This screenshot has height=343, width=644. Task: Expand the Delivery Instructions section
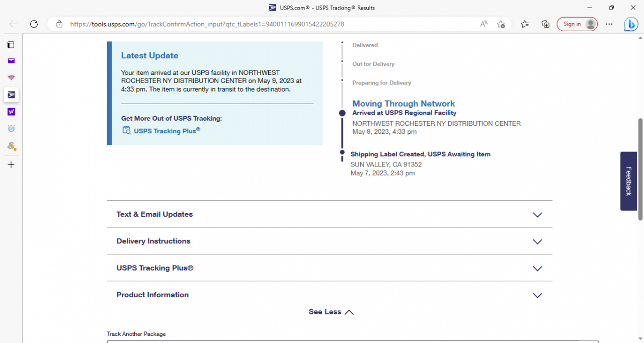[x=330, y=241]
